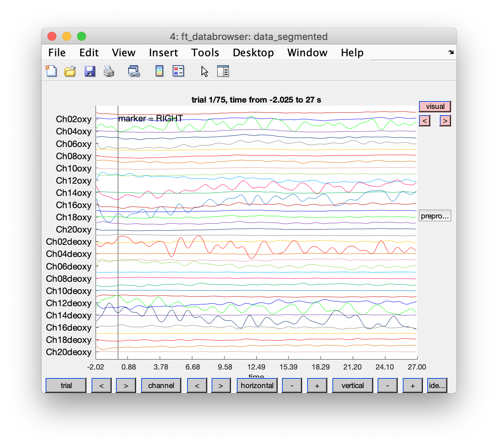Click the vertical scaling button
This screenshot has width=498, height=448.
click(353, 385)
